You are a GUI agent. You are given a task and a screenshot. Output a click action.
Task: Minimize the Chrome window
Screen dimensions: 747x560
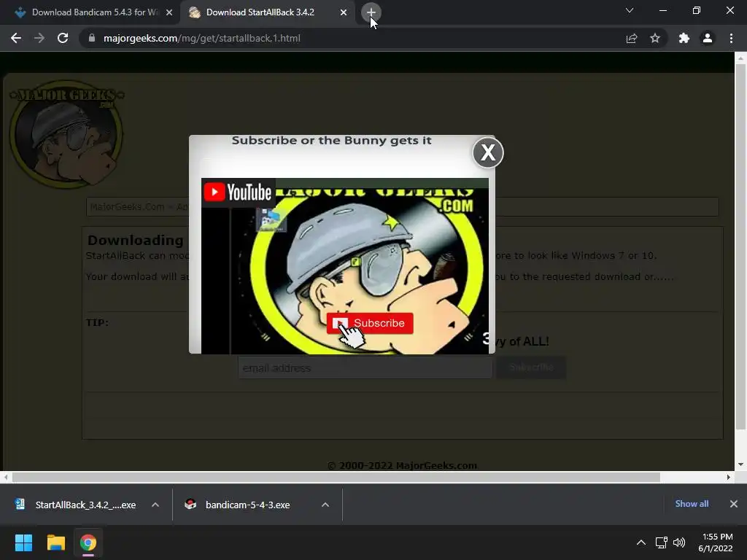point(662,10)
